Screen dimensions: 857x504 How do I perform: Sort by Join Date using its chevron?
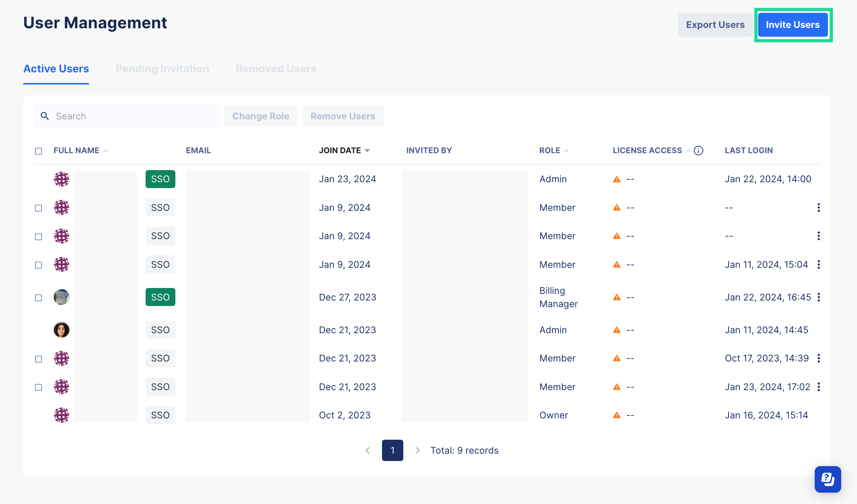point(368,150)
